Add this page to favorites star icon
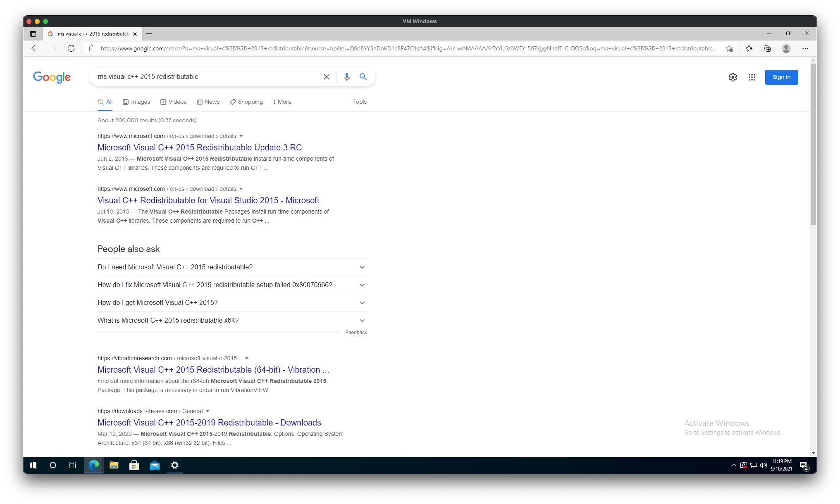 point(730,48)
